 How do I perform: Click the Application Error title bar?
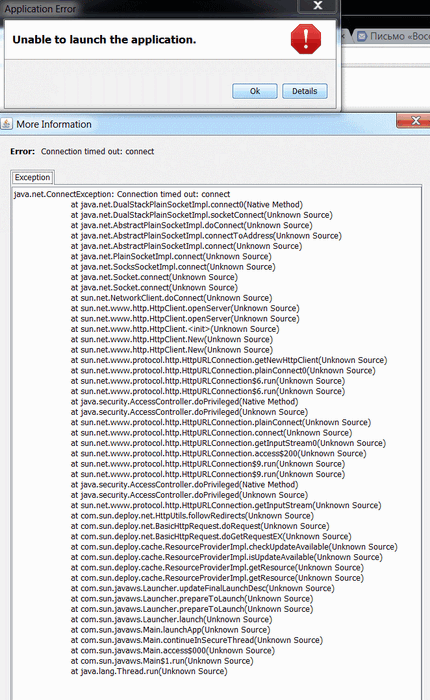pos(147,8)
